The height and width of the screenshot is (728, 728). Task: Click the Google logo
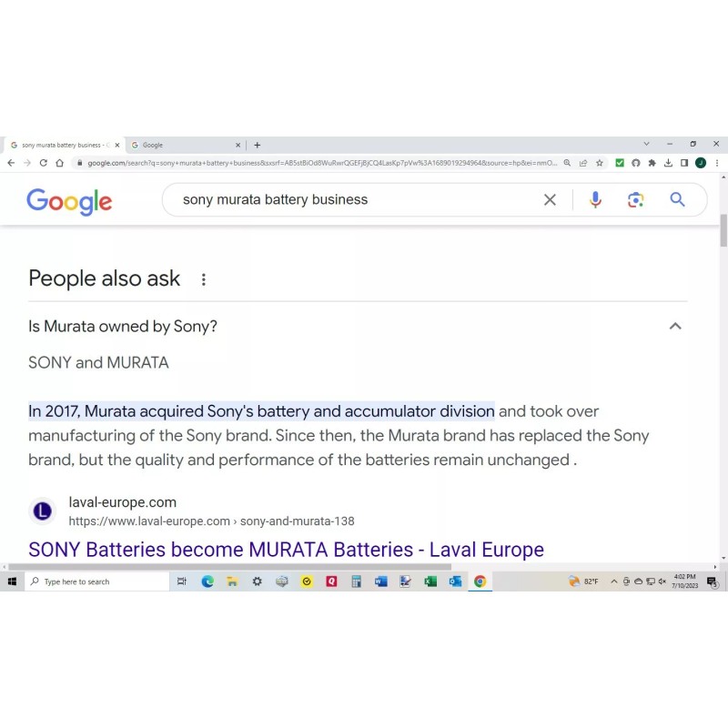pyautogui.click(x=69, y=201)
